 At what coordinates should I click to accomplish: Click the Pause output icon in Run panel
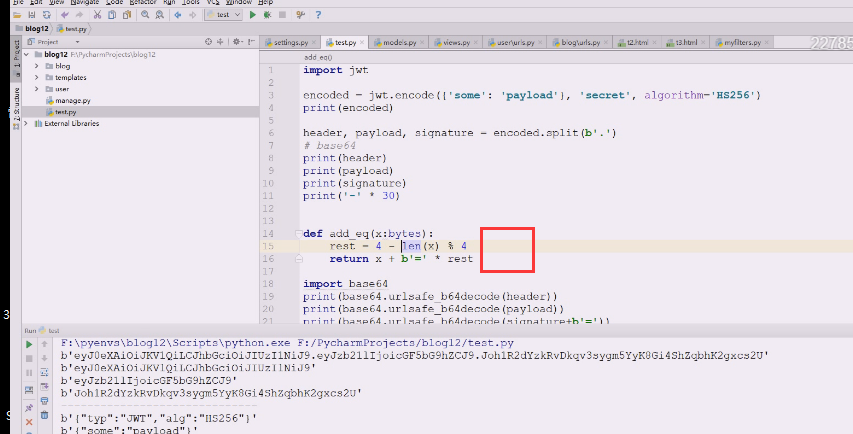click(x=29, y=373)
